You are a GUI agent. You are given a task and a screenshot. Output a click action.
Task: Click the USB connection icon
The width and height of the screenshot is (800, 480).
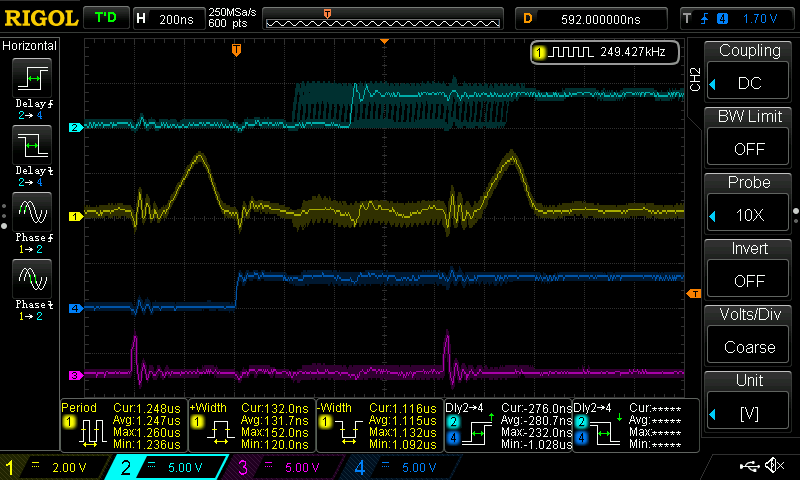click(x=749, y=466)
